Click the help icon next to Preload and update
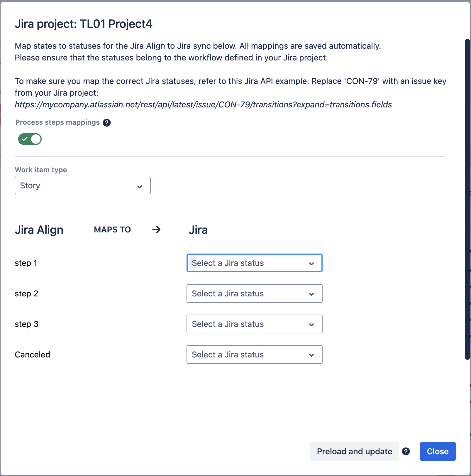This screenshot has height=476, width=471. click(406, 451)
